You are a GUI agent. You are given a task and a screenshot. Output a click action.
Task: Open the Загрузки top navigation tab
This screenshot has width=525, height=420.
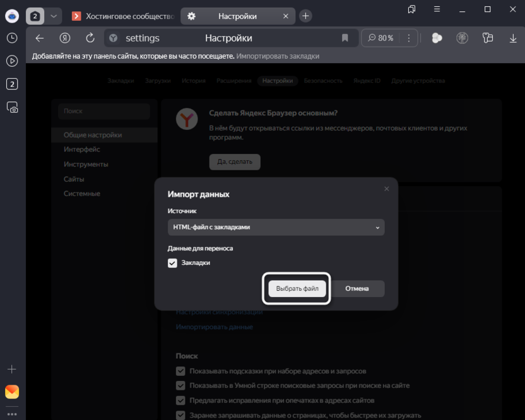(x=158, y=81)
